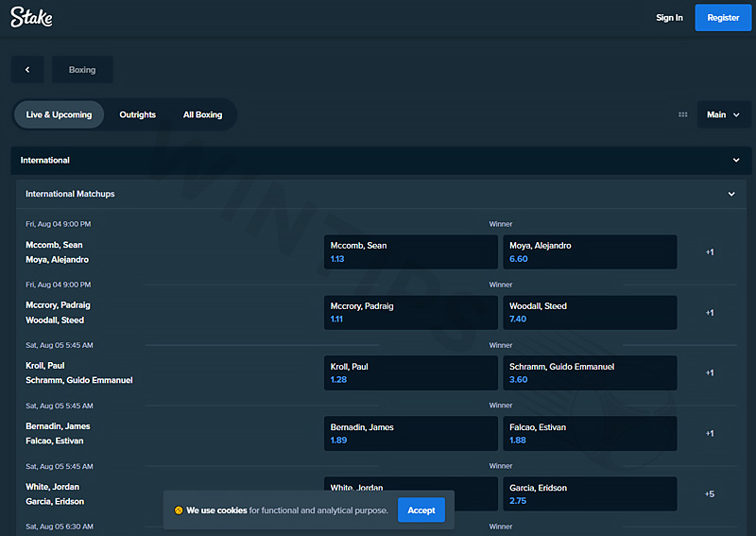The width and height of the screenshot is (756, 536).
Task: Bet on Mccrory, Padraig at 1.11
Action: [x=411, y=313]
